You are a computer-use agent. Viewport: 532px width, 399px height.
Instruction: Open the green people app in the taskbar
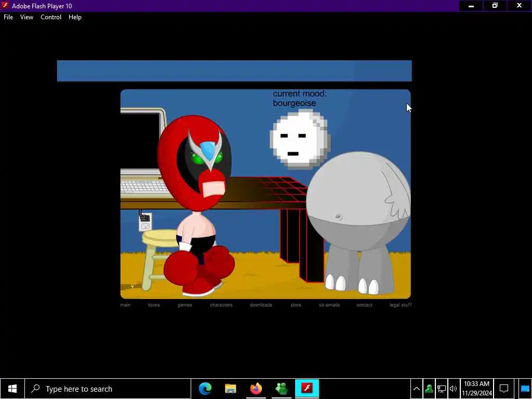(282, 389)
